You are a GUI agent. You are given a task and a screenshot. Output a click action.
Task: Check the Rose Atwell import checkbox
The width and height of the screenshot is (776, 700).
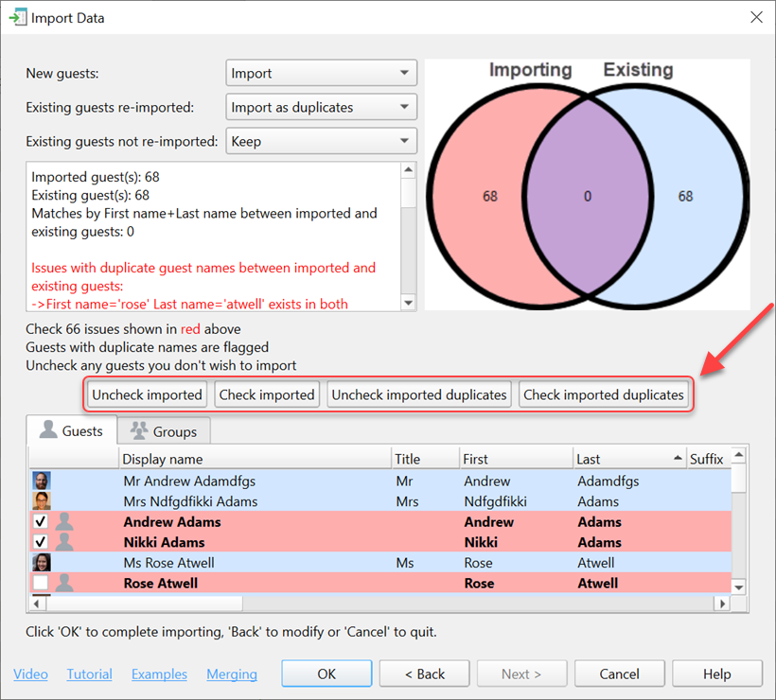coord(41,584)
